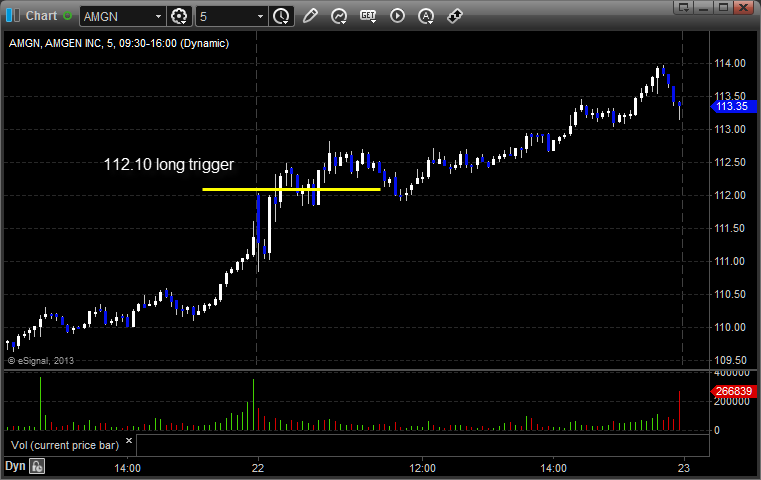Click the play bar replay icon

pos(397,16)
